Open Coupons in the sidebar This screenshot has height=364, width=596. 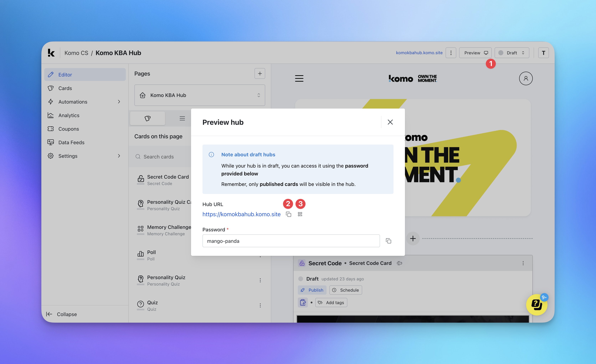68,129
